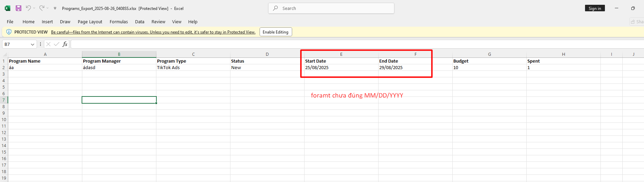644x182 pixels.
Task: Click the Excel app logo icon
Action: [8, 8]
